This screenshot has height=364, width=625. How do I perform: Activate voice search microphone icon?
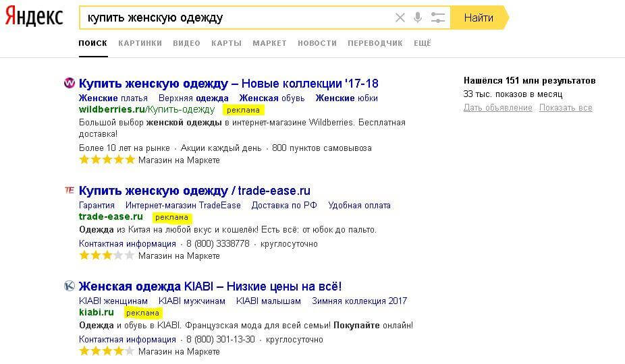pyautogui.click(x=418, y=18)
